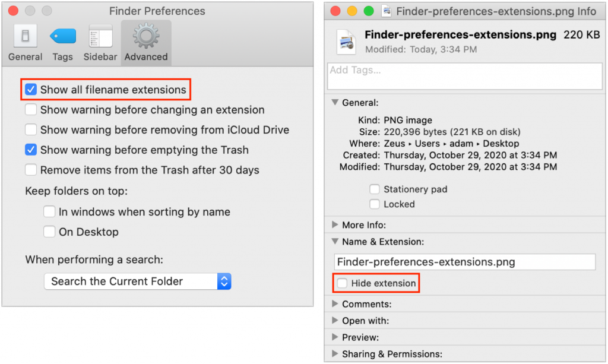
Task: Toggle warning before emptying the Trash
Action: point(31,150)
